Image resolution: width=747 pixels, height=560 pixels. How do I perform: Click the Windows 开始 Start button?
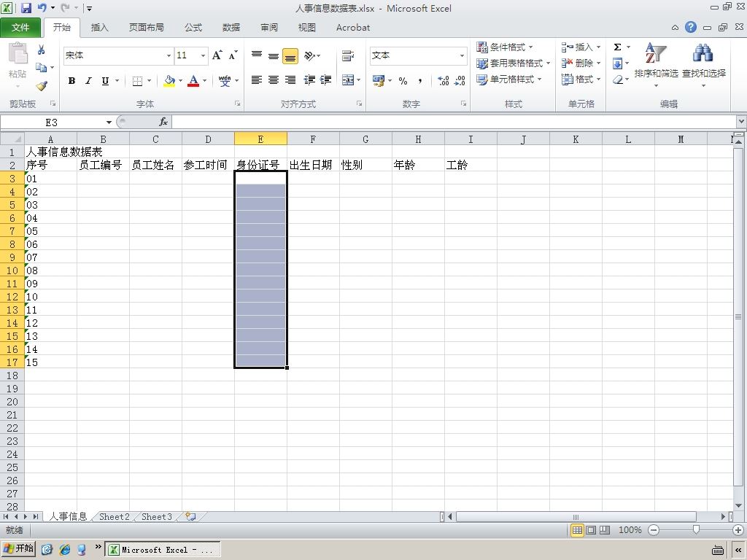[x=19, y=548]
